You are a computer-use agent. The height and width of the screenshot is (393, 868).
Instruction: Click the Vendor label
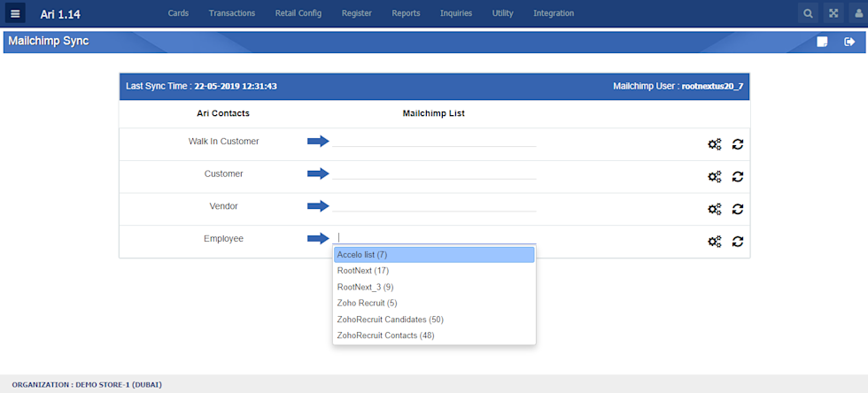pos(223,205)
